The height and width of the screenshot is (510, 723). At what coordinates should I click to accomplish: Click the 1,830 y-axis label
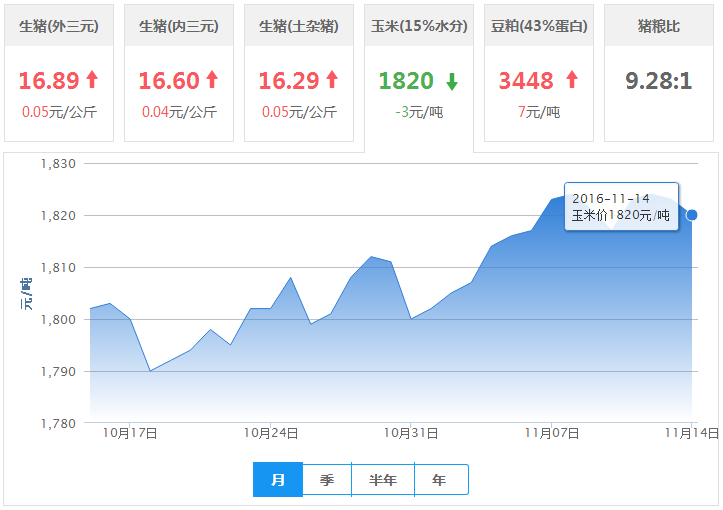[x=58, y=164]
